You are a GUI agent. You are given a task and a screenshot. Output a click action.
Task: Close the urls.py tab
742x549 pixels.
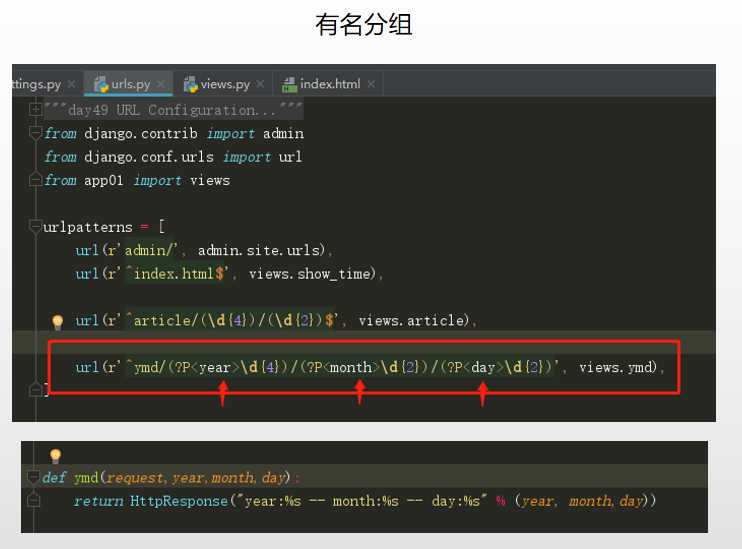point(161,84)
